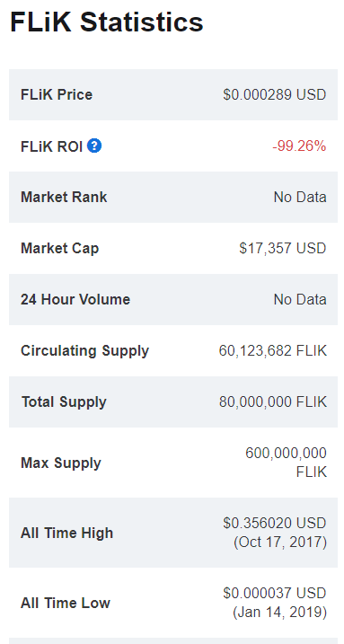Viewport: 344px width, 644px height.
Task: Click the $0.000289 USD price value
Action: (275, 94)
